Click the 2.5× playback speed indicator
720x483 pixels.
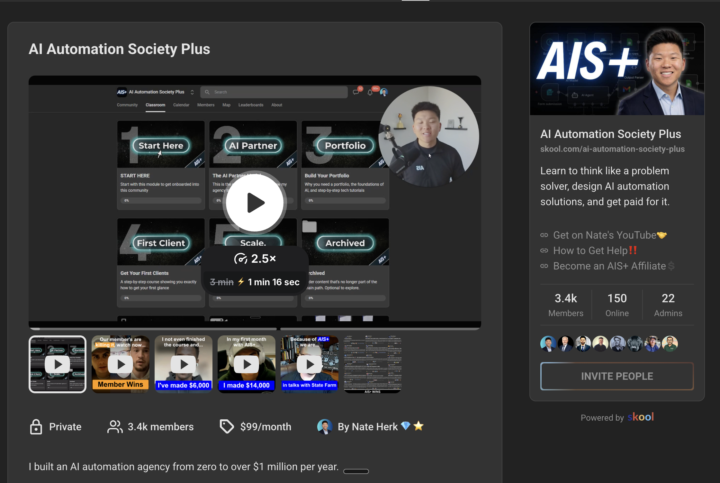click(x=255, y=258)
